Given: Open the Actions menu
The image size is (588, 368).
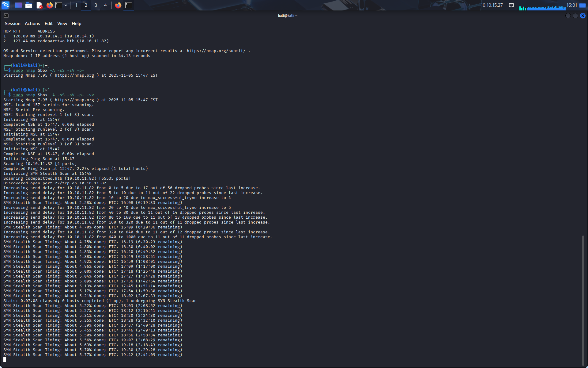Looking at the screenshot, I should pos(32,24).
